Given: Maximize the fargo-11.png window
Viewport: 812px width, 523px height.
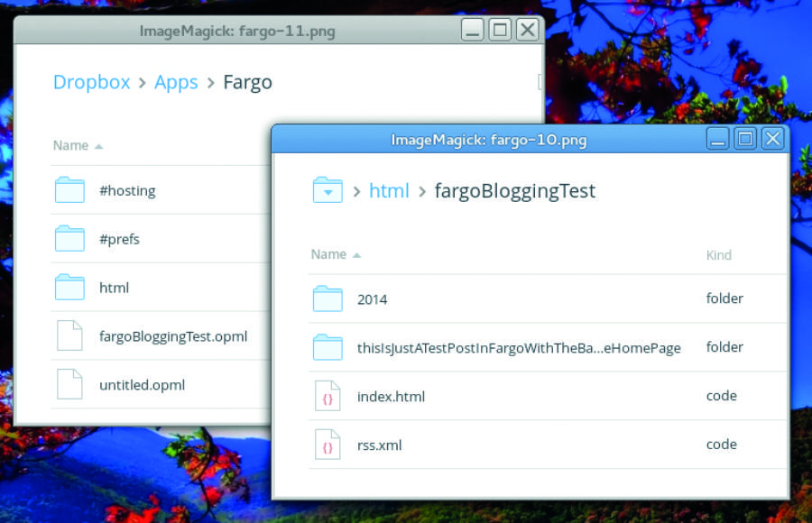Looking at the screenshot, I should pos(500,30).
